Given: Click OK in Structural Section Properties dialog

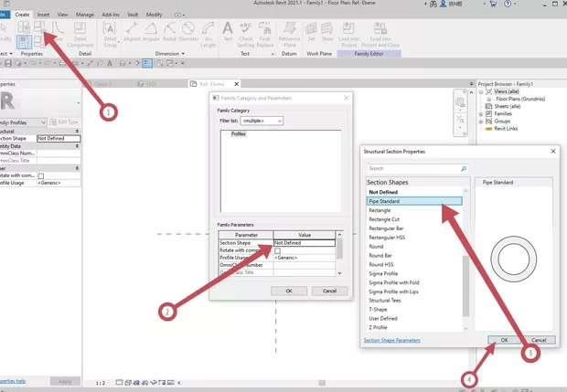Looking at the screenshot, I should tap(504, 339).
